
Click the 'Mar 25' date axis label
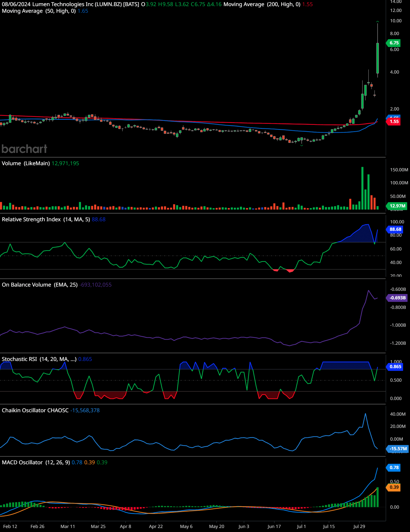(x=98, y=526)
